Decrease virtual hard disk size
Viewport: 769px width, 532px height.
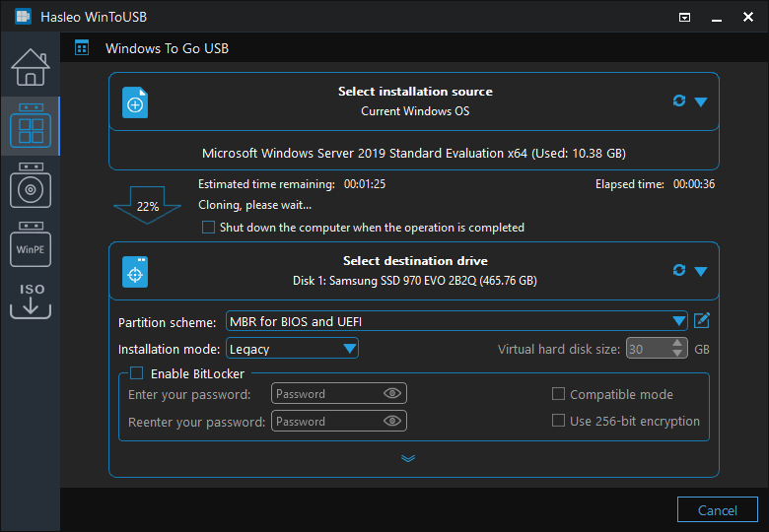[677, 353]
